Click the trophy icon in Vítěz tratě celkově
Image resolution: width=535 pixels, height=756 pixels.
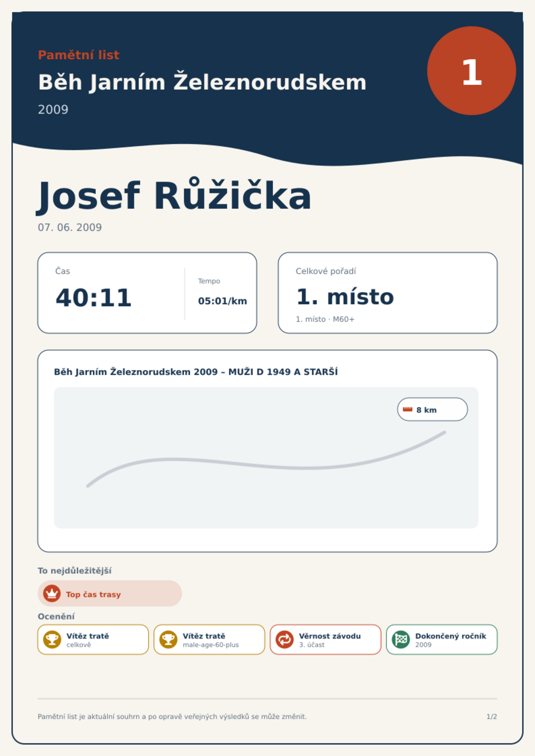[52, 639]
